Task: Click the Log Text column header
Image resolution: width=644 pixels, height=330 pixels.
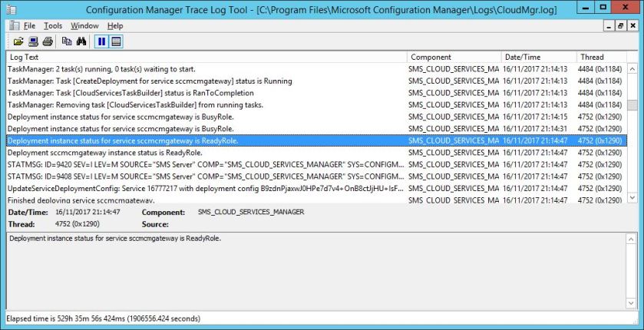Action: click(207, 57)
